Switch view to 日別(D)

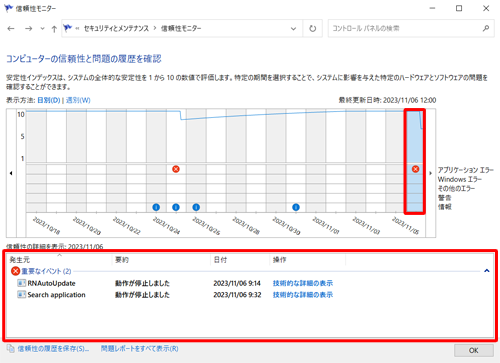(x=49, y=100)
